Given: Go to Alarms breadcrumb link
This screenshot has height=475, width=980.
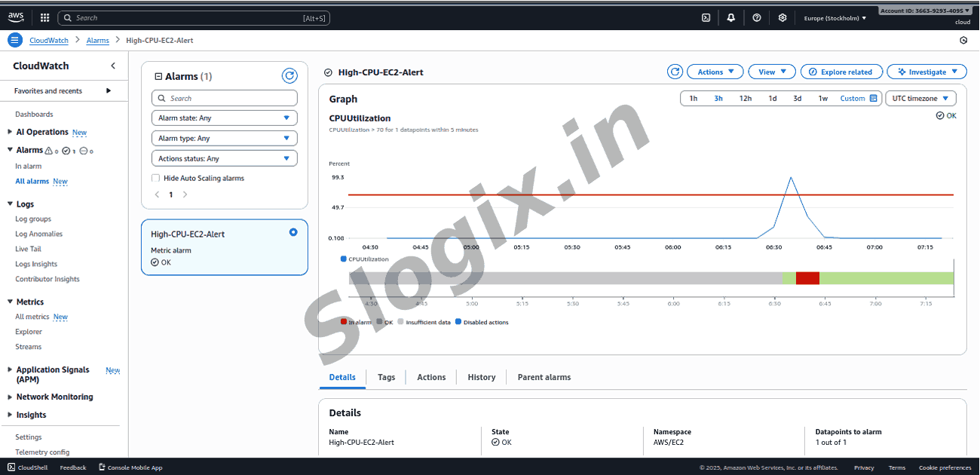Looking at the screenshot, I should (98, 40).
